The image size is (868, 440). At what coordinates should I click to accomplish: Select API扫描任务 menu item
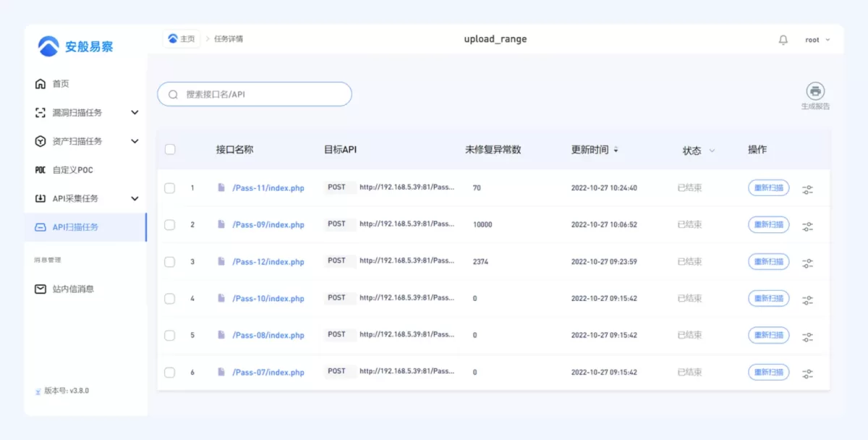point(85,227)
